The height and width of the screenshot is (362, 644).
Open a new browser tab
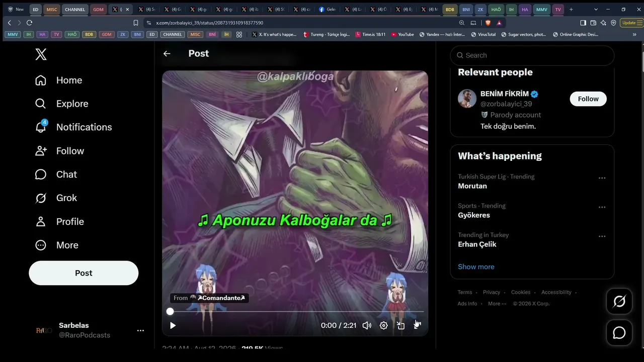(571, 9)
